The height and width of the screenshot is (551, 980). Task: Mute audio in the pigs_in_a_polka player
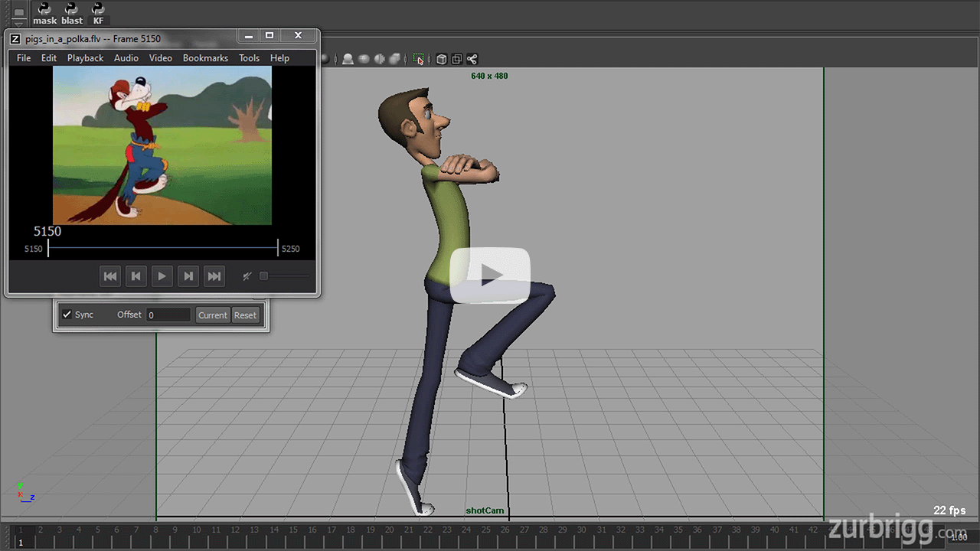(x=247, y=276)
